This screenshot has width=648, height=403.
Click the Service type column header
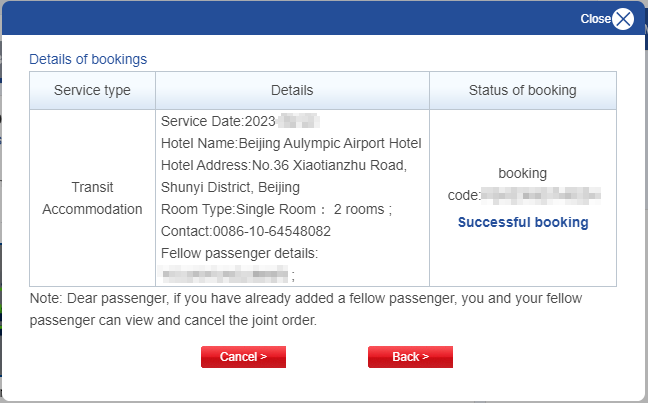pyautogui.click(x=92, y=91)
